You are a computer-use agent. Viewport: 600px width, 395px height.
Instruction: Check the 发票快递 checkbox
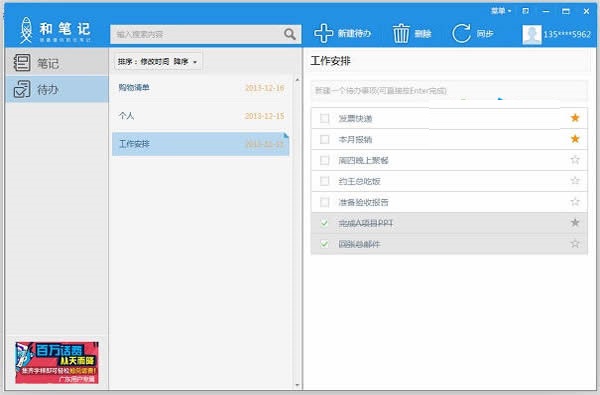point(324,118)
